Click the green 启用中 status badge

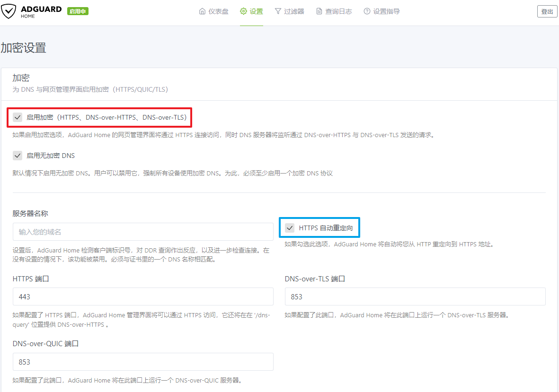point(78,11)
